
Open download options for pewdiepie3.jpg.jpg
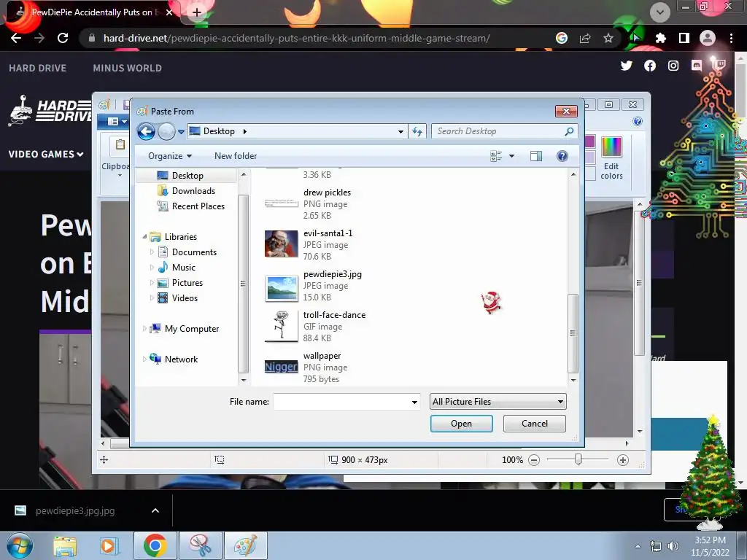(155, 510)
